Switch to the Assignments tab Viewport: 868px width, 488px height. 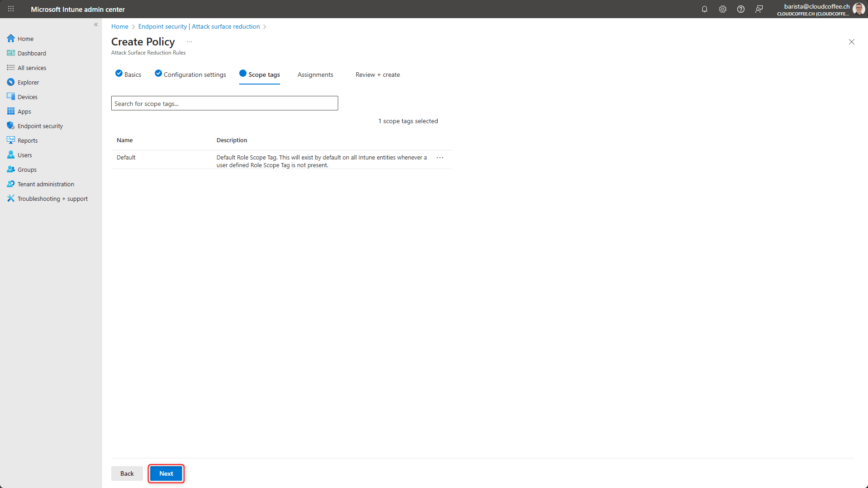click(x=315, y=75)
